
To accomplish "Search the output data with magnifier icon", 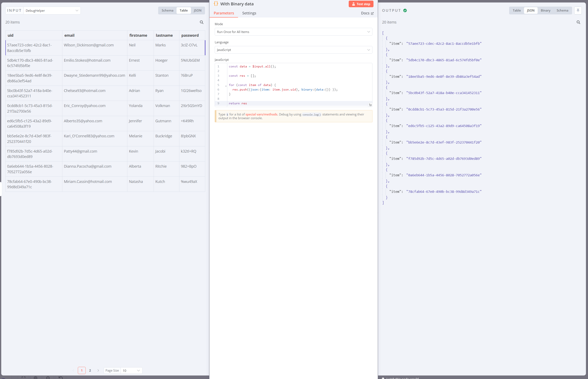I will (x=578, y=22).
